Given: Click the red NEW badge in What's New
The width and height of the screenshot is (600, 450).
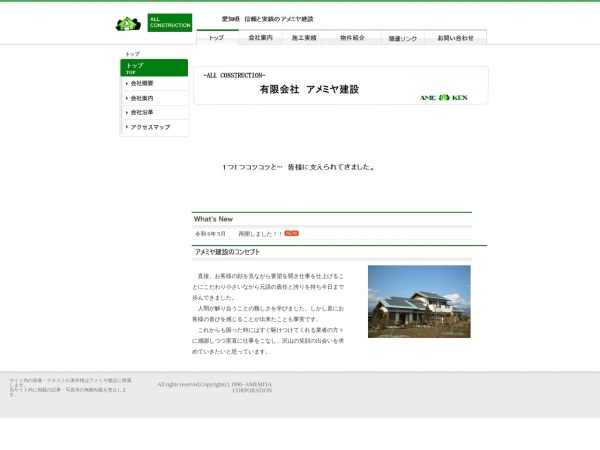Looking at the screenshot, I should pos(292,233).
